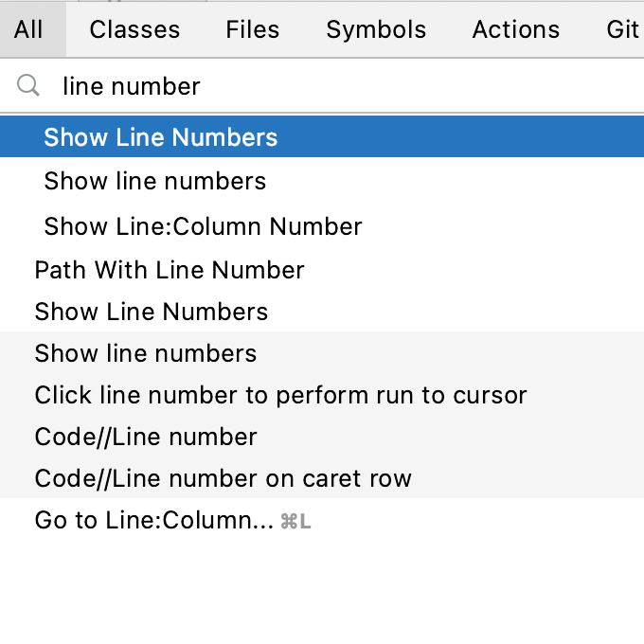Viewport: 644px width, 644px height.
Task: Select the Symbols tab
Action: [x=376, y=29]
